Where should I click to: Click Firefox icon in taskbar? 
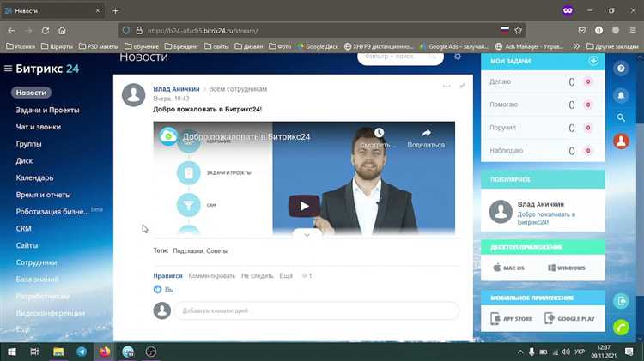[104, 352]
